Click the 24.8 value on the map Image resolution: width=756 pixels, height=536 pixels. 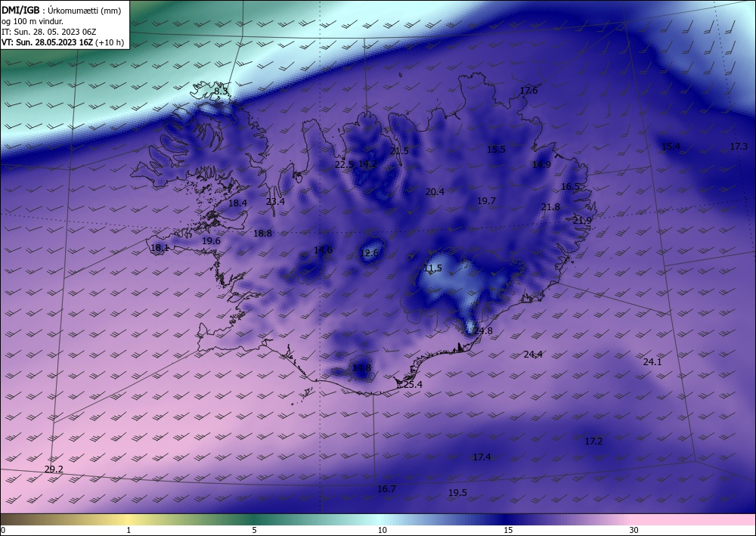pyautogui.click(x=483, y=330)
